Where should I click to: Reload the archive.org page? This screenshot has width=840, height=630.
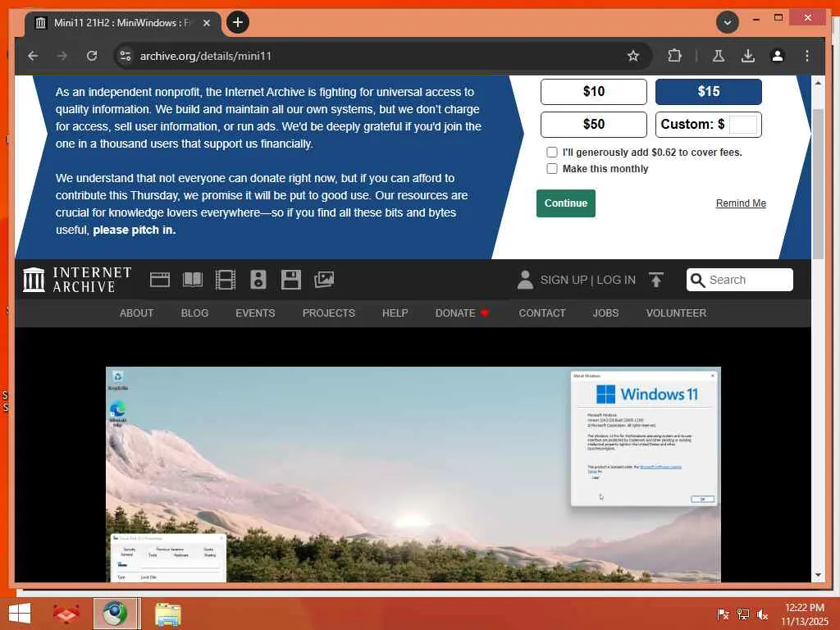(92, 56)
